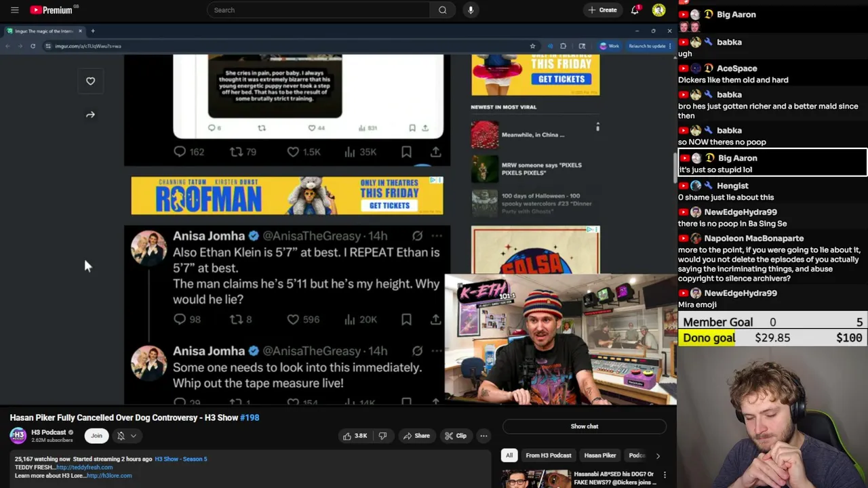Click GET TICKETS in sidebar ad
The height and width of the screenshot is (488, 868).
tap(561, 79)
